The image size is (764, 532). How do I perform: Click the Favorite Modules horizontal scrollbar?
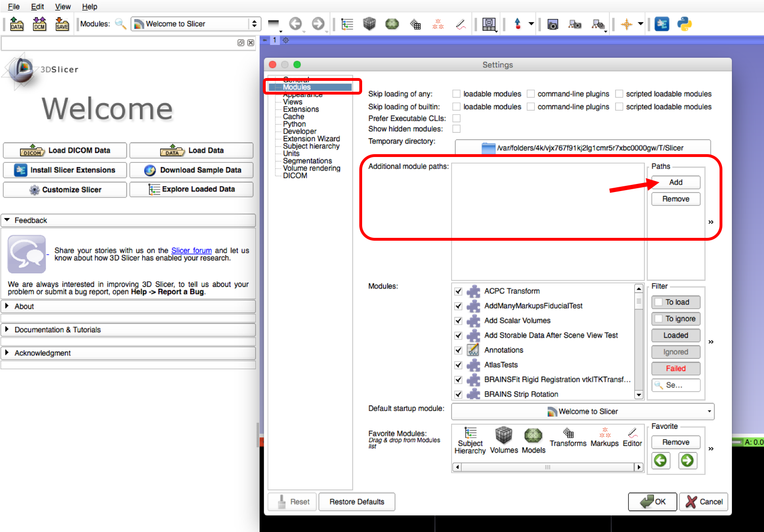(x=547, y=467)
